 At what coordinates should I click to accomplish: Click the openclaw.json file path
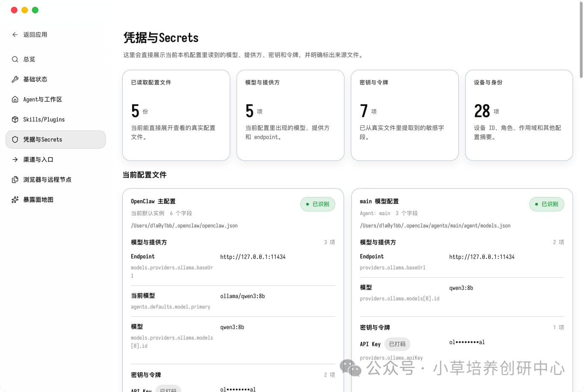[x=184, y=225]
